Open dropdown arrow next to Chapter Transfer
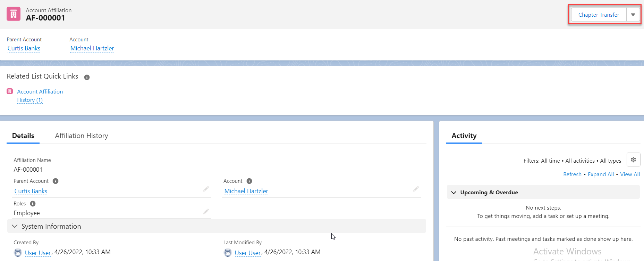 (x=633, y=15)
